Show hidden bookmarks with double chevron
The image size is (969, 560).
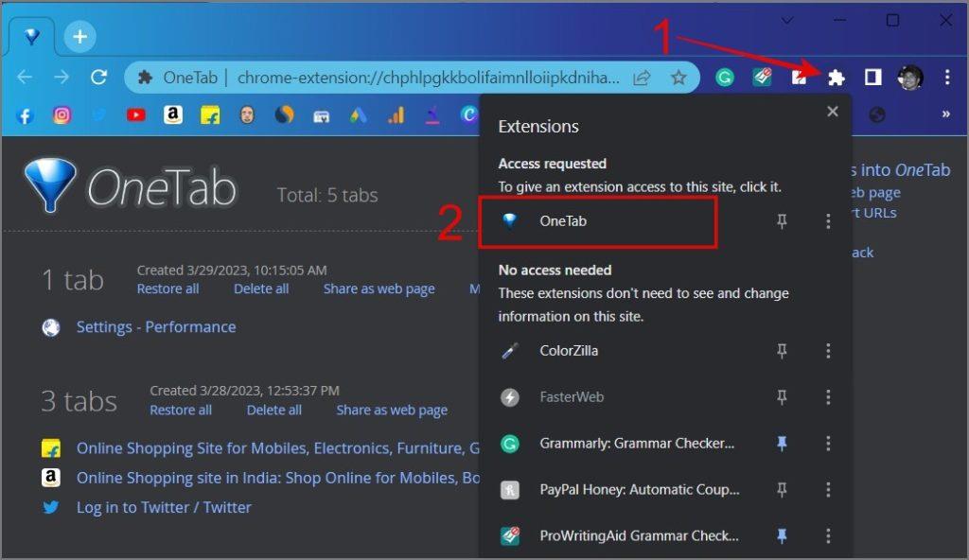pos(945,114)
